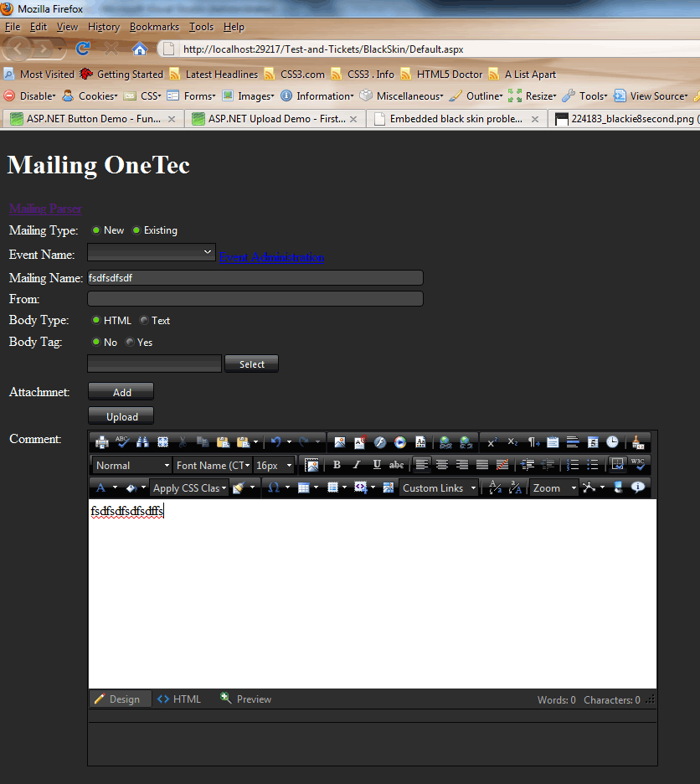Insert date calendar icon
Screen dimensions: 700x784
click(x=593, y=442)
